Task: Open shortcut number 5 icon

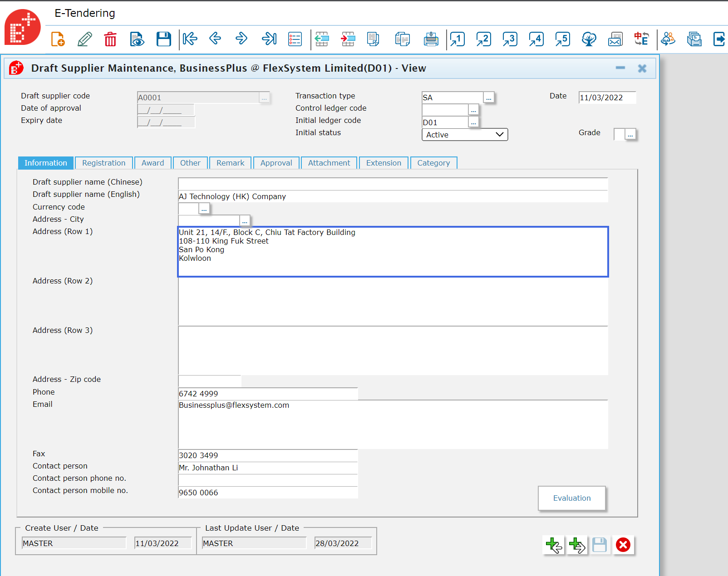Action: 562,39
